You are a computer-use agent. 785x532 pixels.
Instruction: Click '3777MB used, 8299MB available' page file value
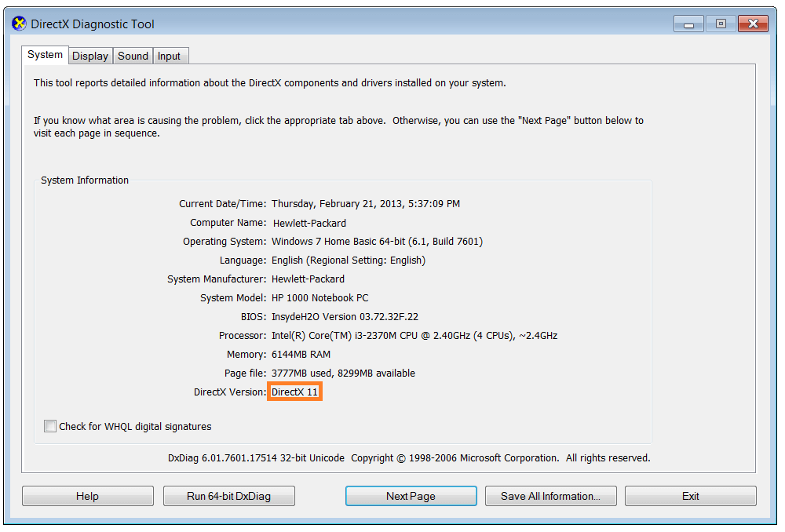pyautogui.click(x=344, y=373)
